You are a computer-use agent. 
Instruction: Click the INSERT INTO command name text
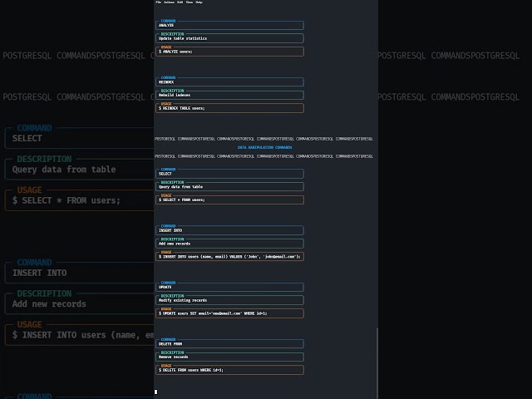click(x=170, y=230)
